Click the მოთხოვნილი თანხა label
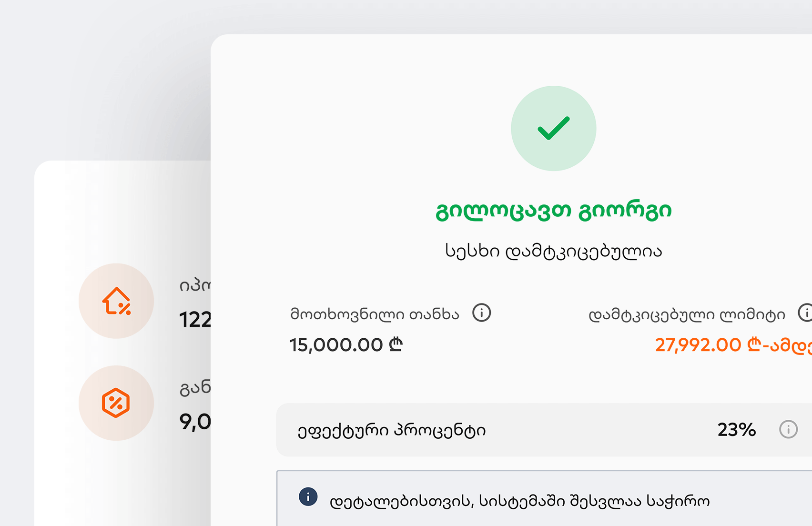 click(375, 314)
